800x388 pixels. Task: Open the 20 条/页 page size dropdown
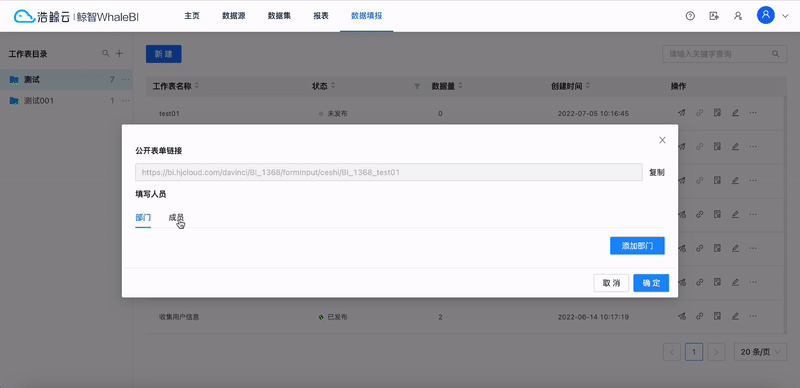tap(760, 351)
